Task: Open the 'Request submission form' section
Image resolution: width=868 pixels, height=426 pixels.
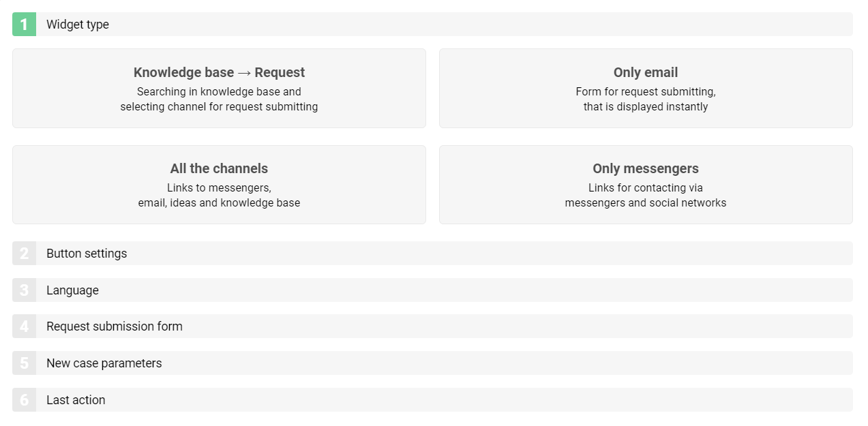Action: click(115, 326)
